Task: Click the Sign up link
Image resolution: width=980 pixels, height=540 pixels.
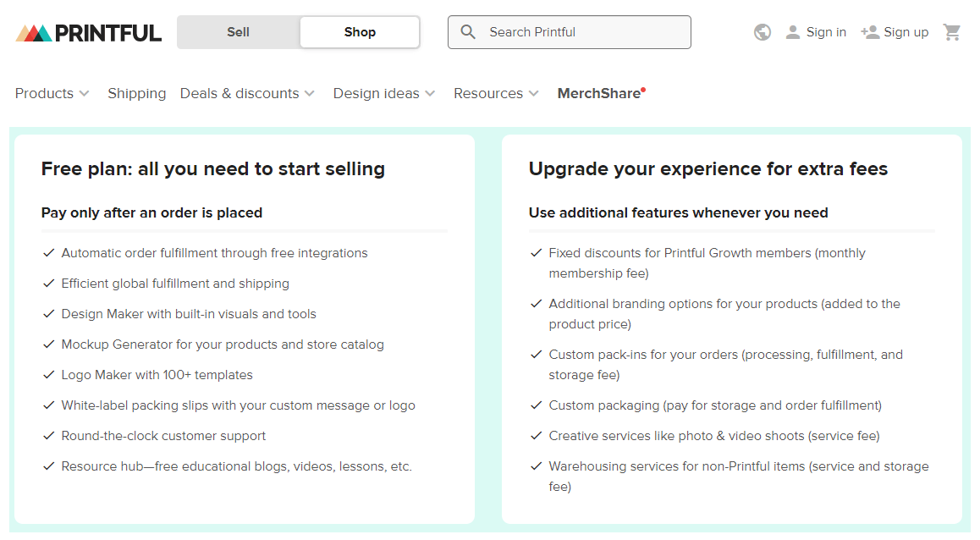Action: click(906, 32)
